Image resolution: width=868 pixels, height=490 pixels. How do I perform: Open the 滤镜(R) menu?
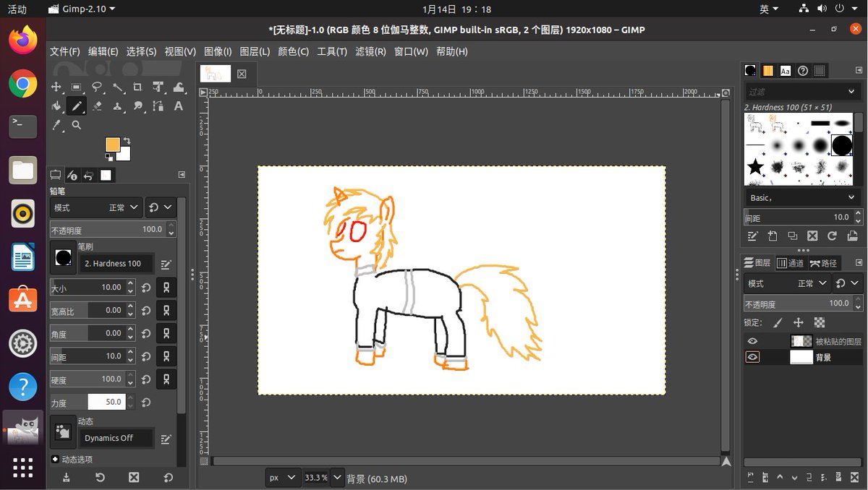click(x=370, y=51)
